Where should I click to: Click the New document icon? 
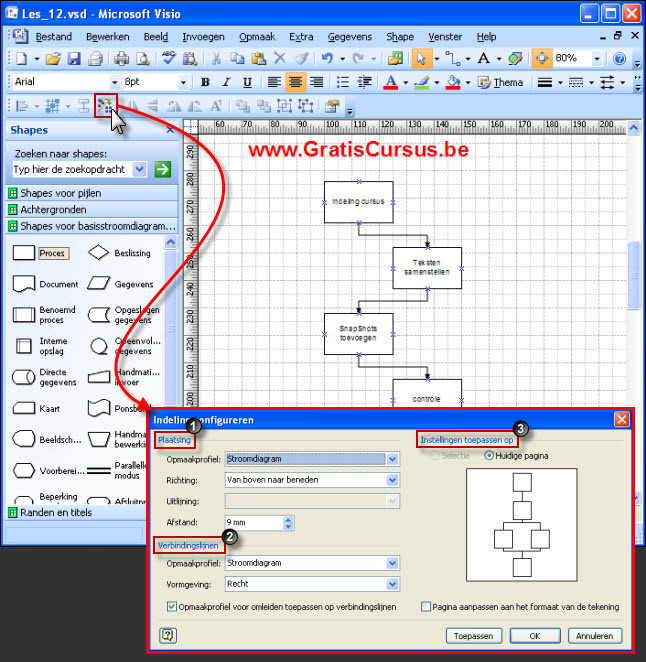tap(21, 58)
